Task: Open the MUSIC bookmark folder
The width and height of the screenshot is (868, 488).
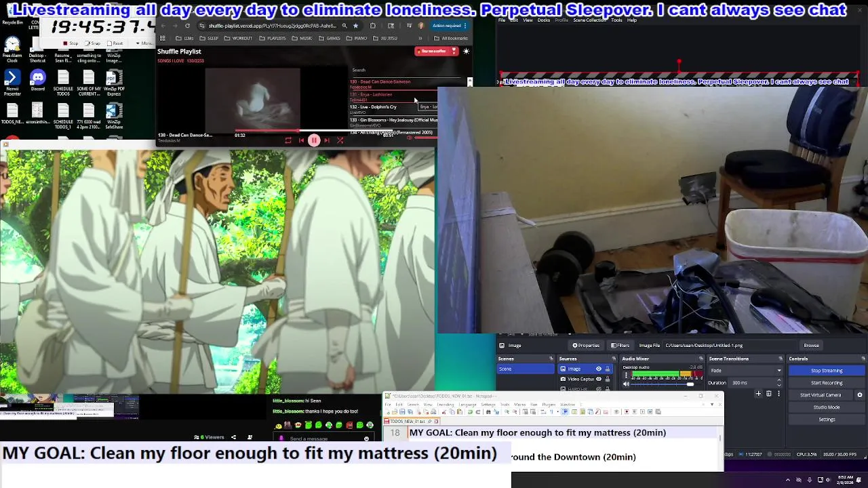Action: point(303,39)
